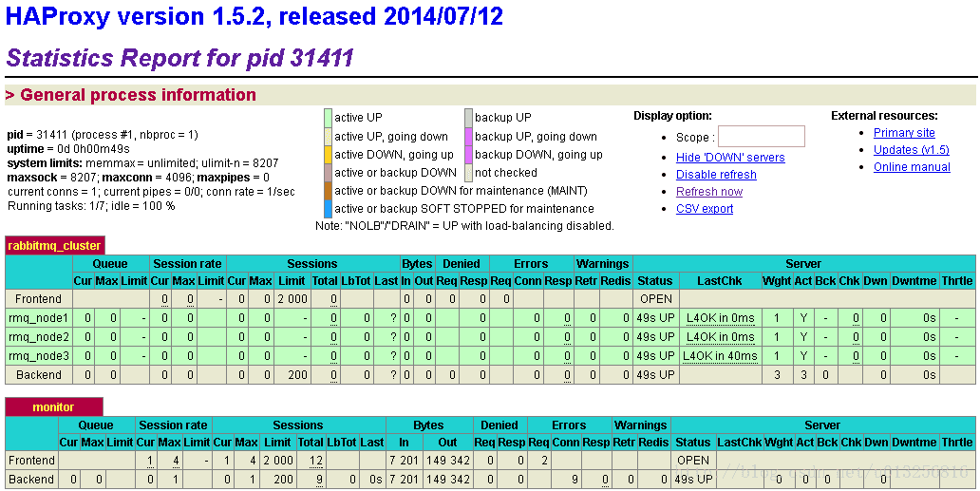Click active or backup DOWN legend swatch
The height and width of the screenshot is (491, 980).
pyautogui.click(x=328, y=173)
